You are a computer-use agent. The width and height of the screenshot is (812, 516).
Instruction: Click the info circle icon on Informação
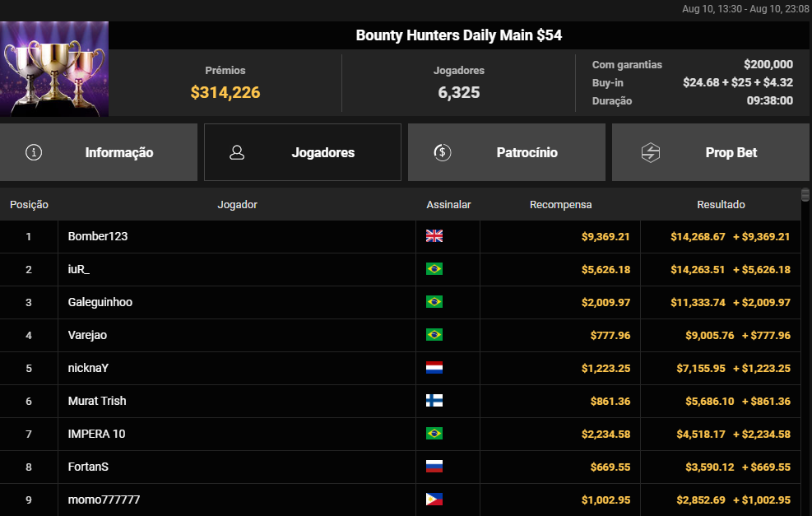pyautogui.click(x=34, y=152)
